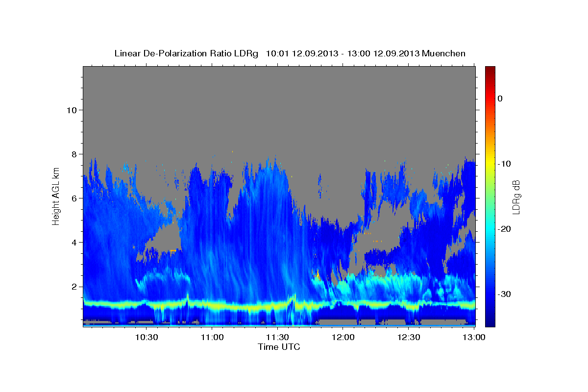Click the dark red top of the colorbar

click(x=490, y=70)
